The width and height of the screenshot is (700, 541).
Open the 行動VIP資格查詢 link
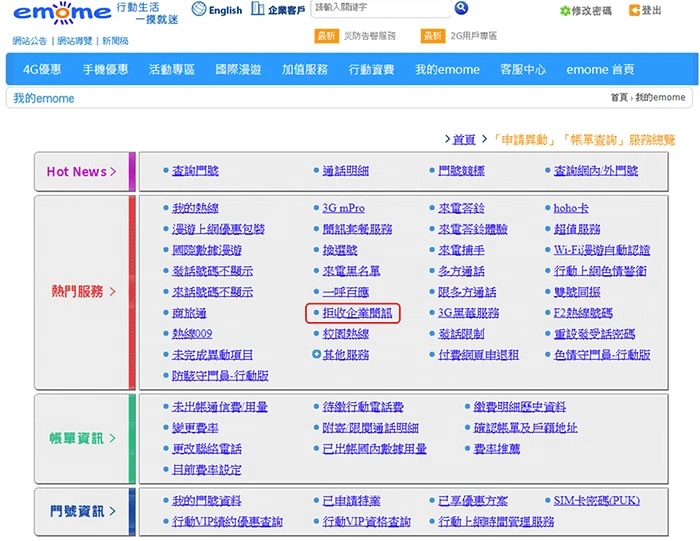pyautogui.click(x=367, y=521)
